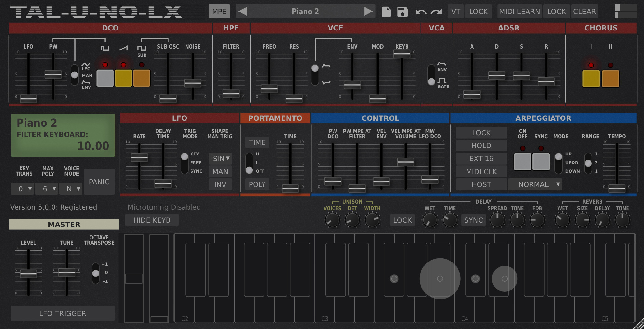Toggle the arpeggiator On/Off button

click(x=522, y=161)
